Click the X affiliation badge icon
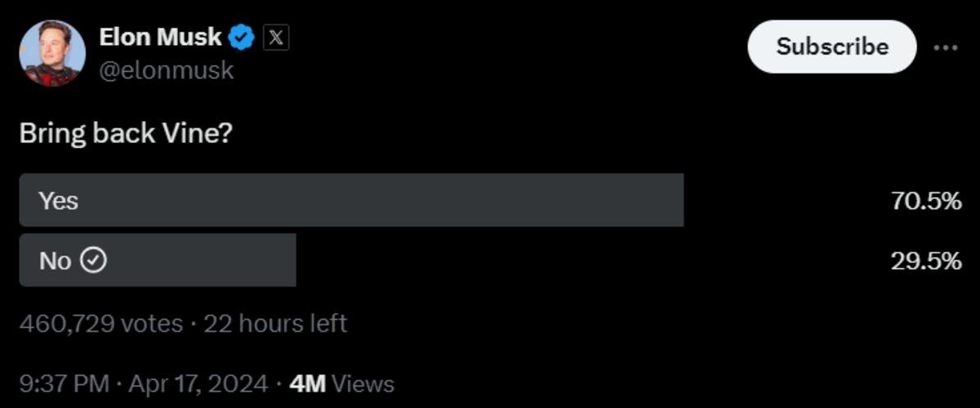 click(276, 38)
